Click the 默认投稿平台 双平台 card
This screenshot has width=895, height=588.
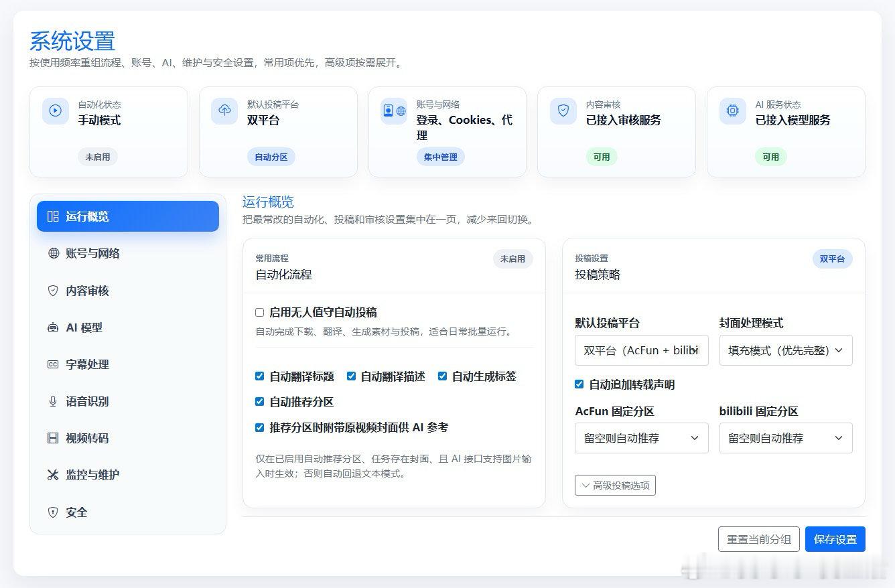coord(278,132)
